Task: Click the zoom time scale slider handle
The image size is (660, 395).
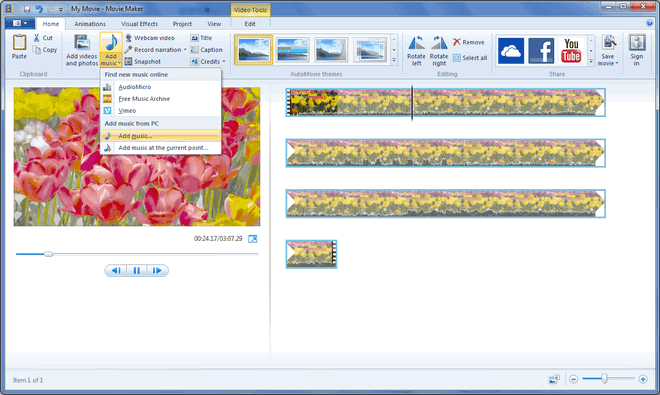Action: click(x=604, y=379)
